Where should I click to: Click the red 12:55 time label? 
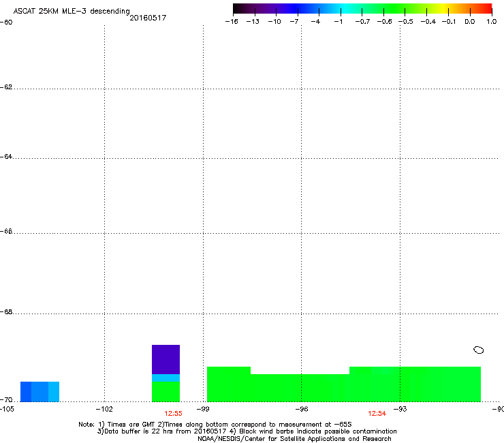pyautogui.click(x=173, y=414)
